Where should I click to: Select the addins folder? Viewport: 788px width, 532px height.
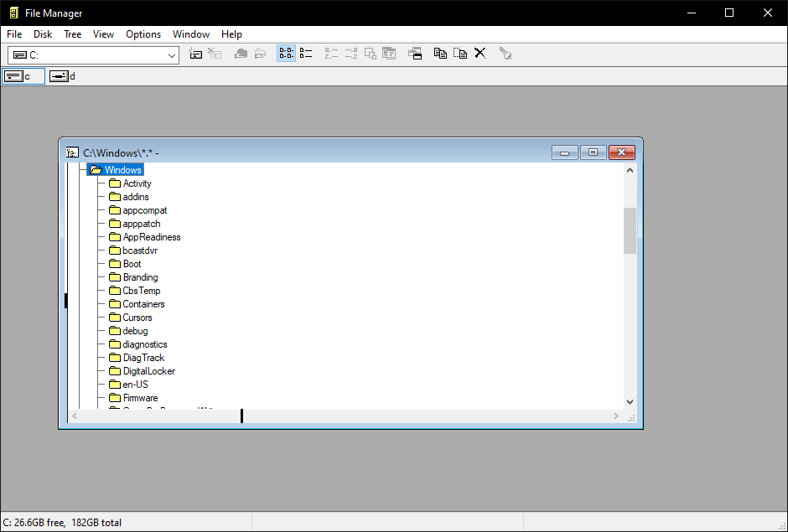pyautogui.click(x=128, y=197)
